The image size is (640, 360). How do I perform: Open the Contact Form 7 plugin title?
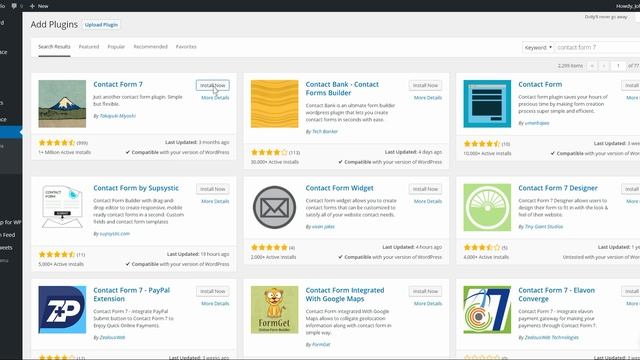coord(118,84)
